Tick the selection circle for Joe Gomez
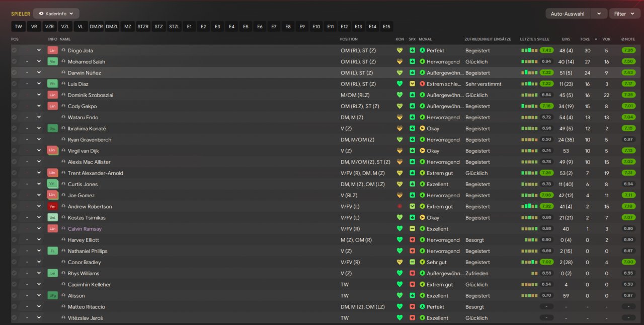The image size is (644, 325). [14, 195]
